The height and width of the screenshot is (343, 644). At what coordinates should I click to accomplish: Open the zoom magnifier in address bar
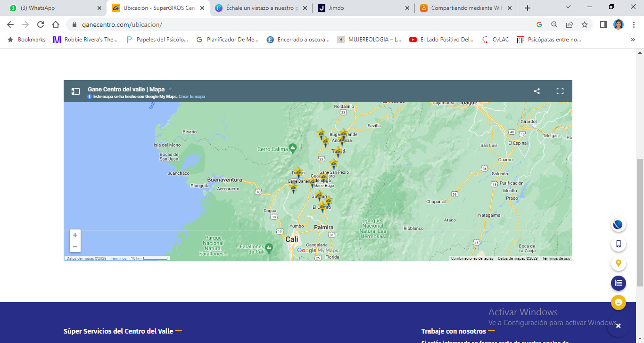coord(554,24)
